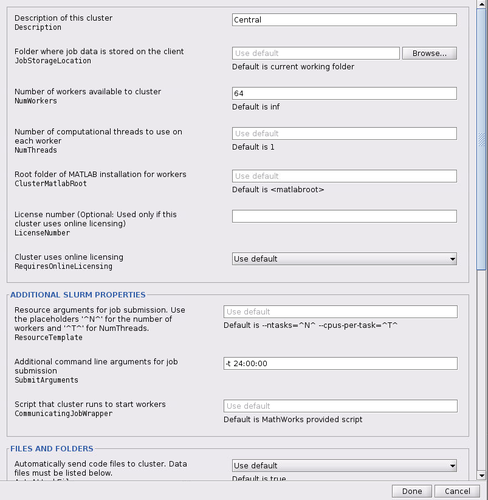
Task: Click the ResourceTemplate input field
Action: [340, 312]
